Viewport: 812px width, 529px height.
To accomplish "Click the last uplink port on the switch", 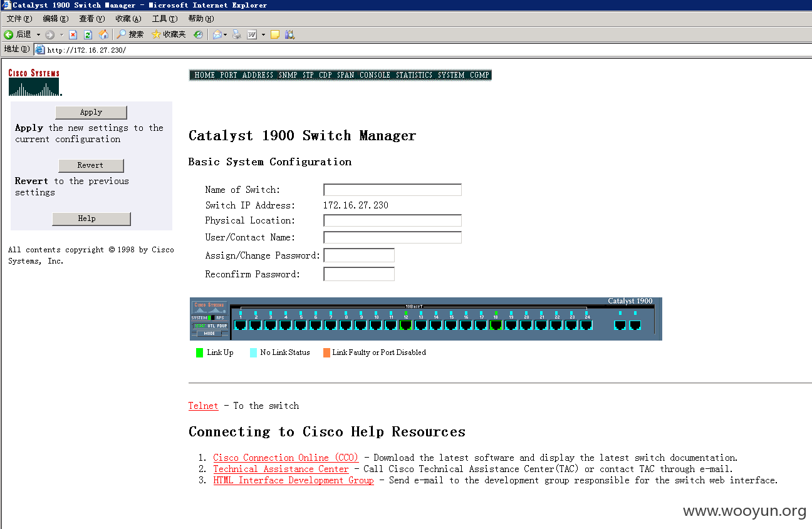I will pyautogui.click(x=635, y=325).
